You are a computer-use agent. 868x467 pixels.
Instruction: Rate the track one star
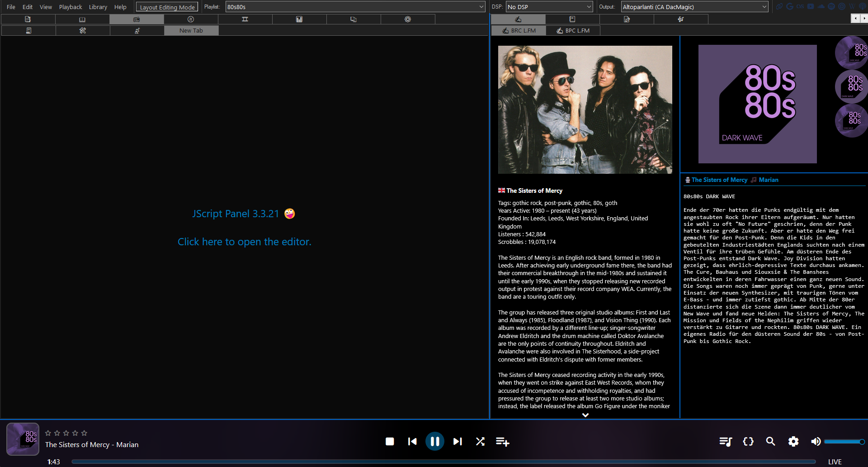[x=48, y=433]
